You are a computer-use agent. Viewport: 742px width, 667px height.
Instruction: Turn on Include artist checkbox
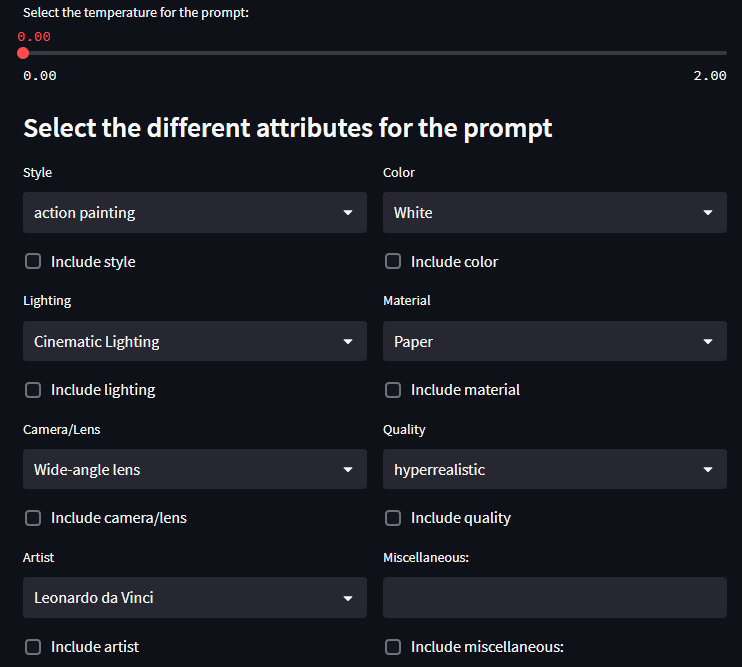[33, 647]
